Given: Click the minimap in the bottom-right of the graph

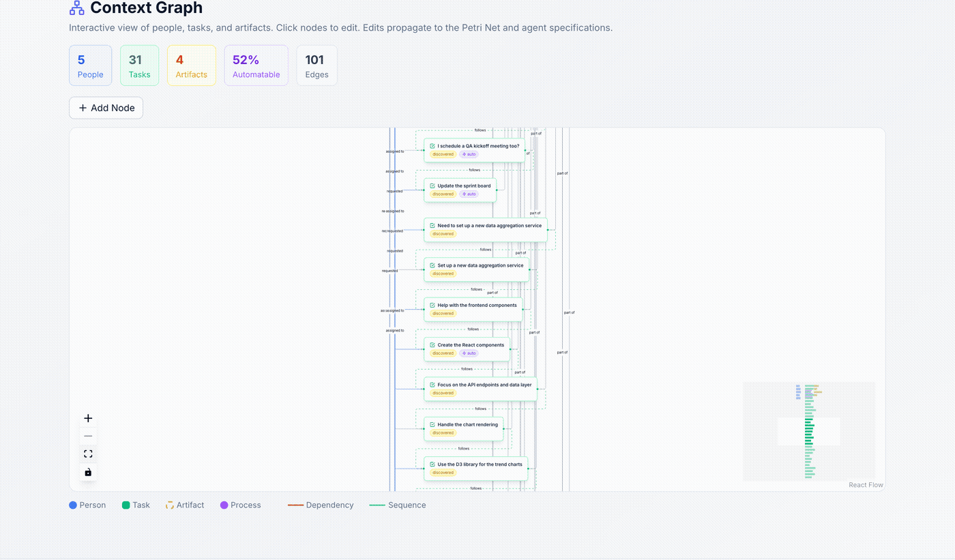Looking at the screenshot, I should coord(809,431).
